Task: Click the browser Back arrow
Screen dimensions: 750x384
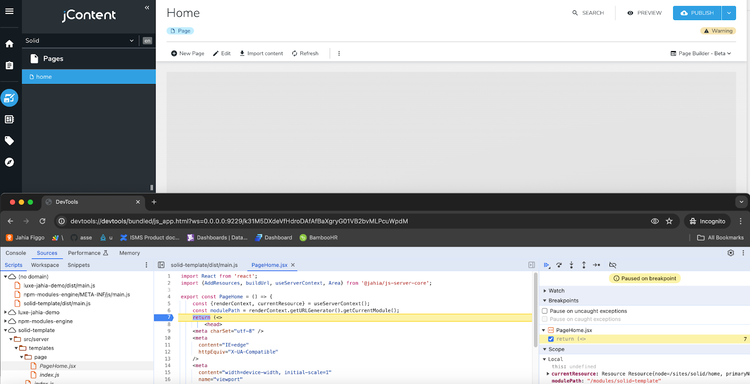Action: pyautogui.click(x=11, y=221)
